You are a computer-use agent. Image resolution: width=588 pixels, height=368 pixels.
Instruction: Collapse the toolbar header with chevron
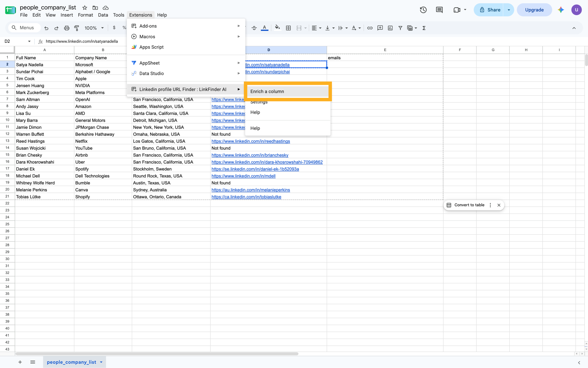tap(574, 28)
